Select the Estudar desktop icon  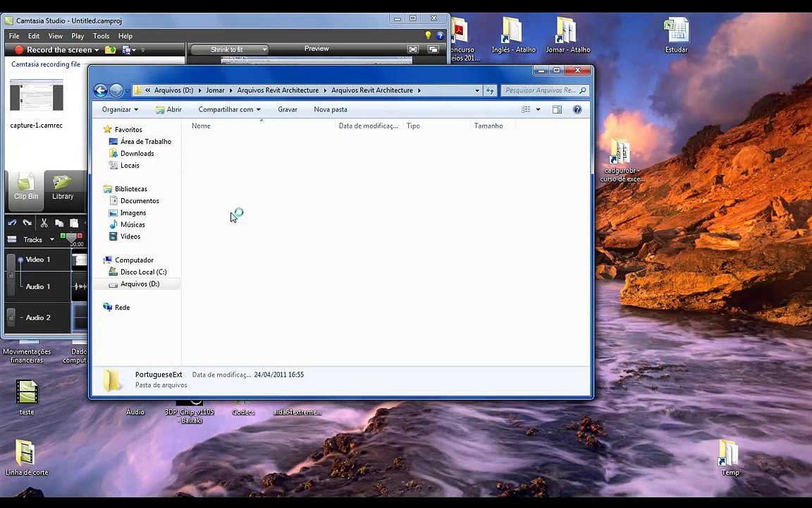(x=677, y=35)
